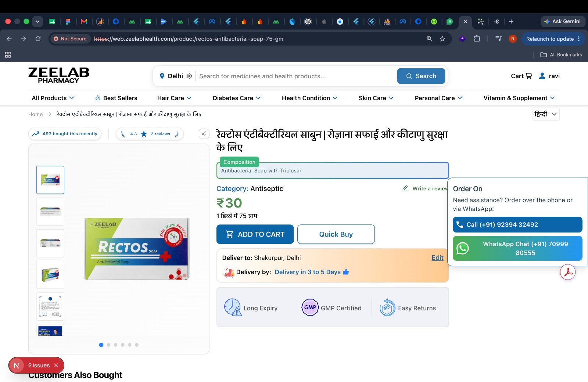
Task: Open the Cart
Action: point(521,76)
